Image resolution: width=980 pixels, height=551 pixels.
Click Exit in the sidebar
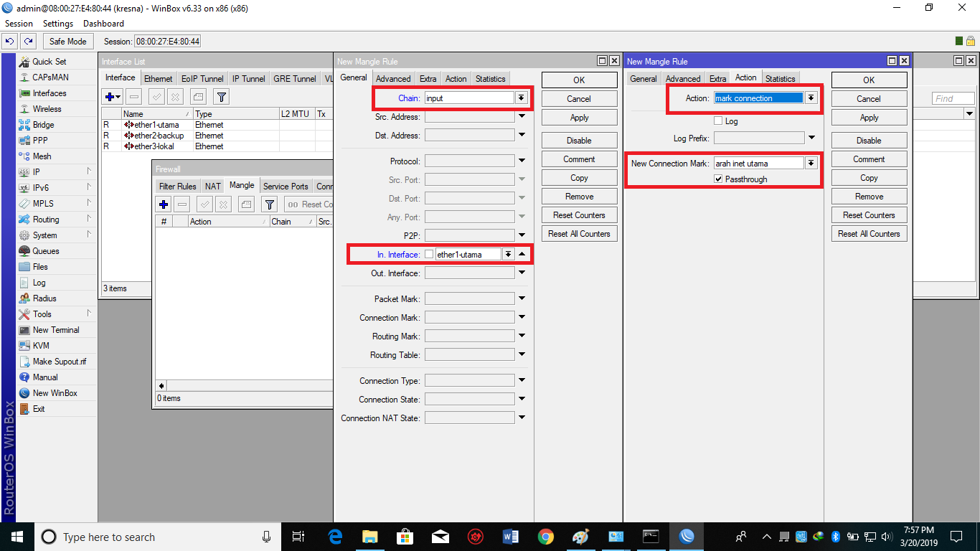click(x=39, y=409)
